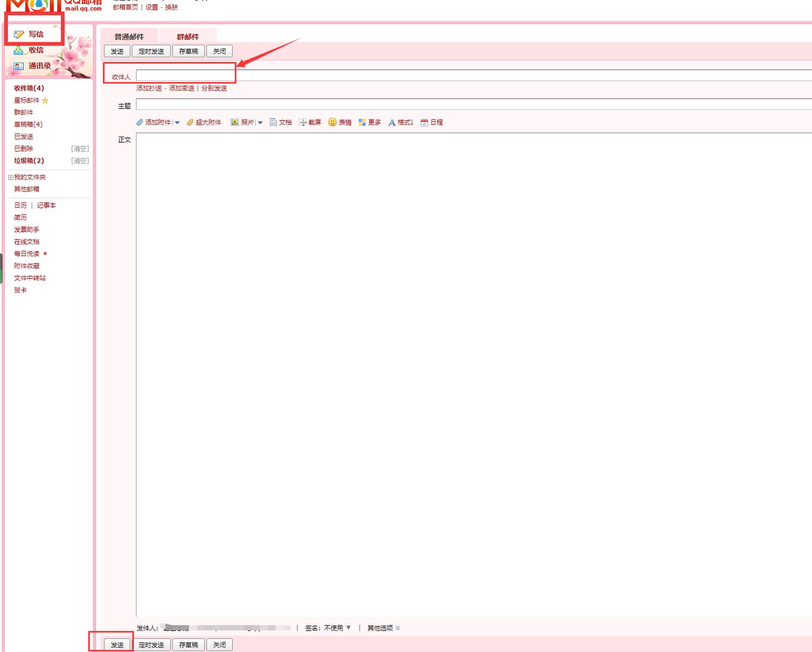
Task: Click the 添加附件 paperclip icon
Action: point(140,123)
